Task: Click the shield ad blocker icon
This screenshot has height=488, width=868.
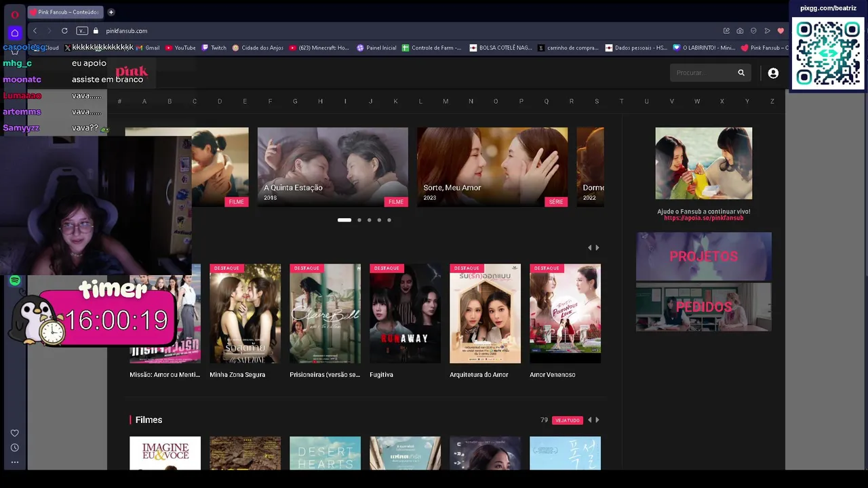Action: tap(753, 30)
